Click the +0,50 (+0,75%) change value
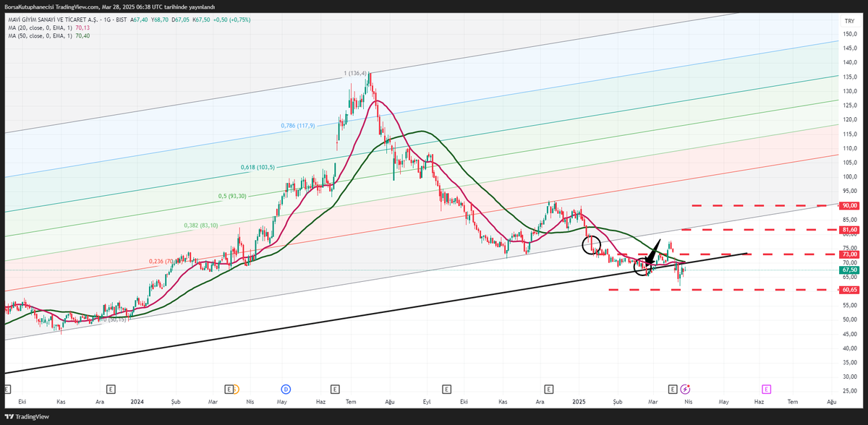 [x=230, y=20]
